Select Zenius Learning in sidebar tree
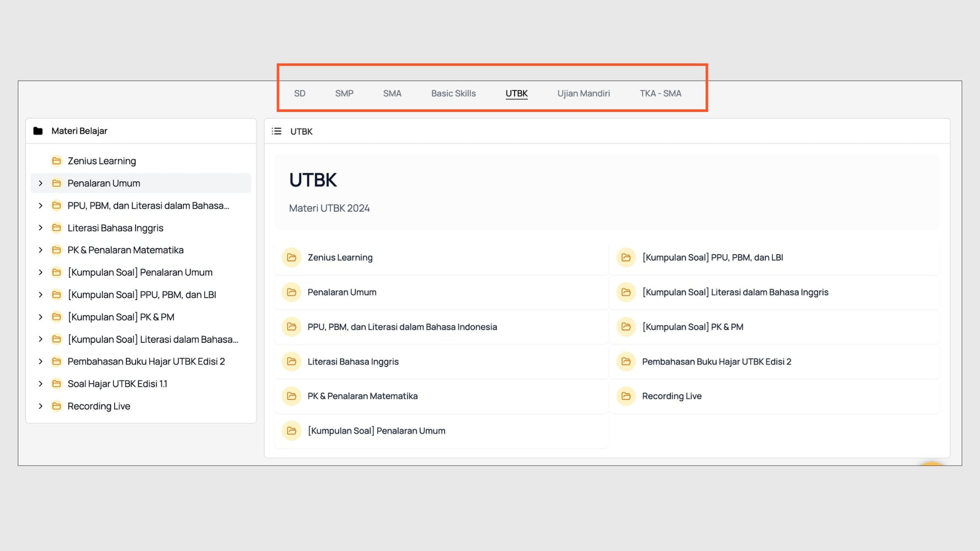Screen dimensions: 980x551 click(102, 161)
